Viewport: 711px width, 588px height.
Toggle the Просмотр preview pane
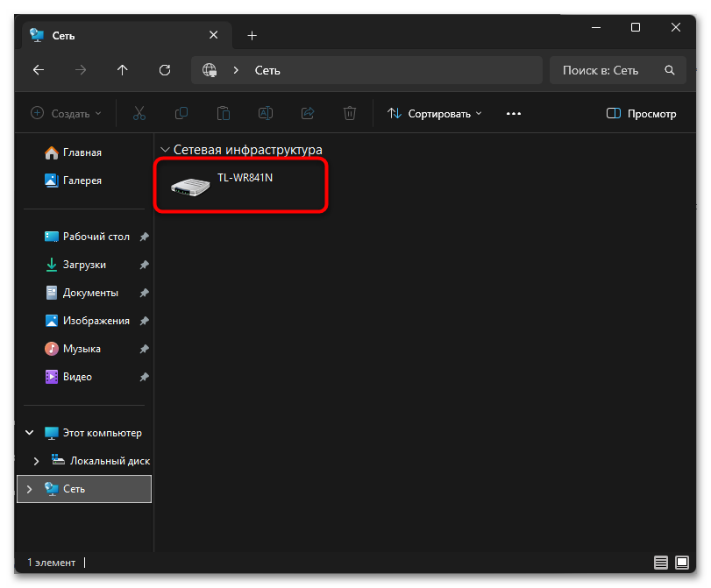[642, 113]
